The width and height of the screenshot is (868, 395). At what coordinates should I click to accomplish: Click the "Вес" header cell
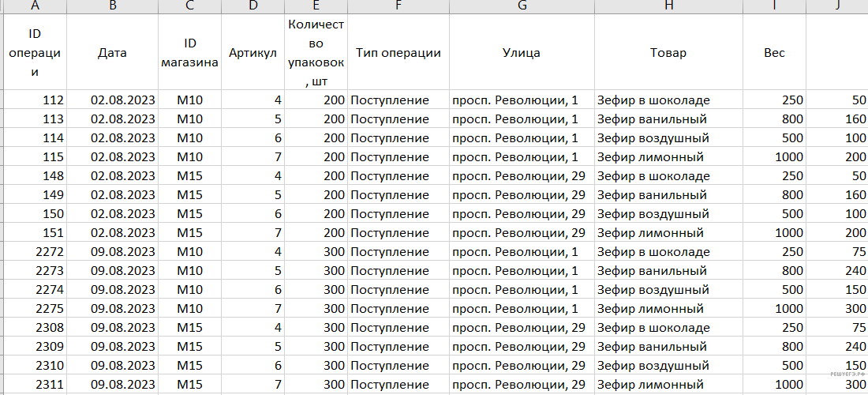pos(774,53)
